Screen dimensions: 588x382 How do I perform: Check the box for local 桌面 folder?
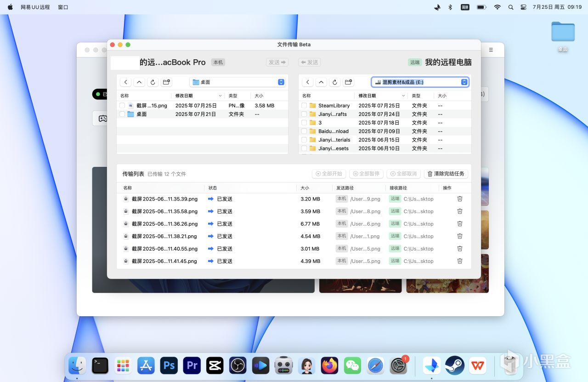coord(122,114)
